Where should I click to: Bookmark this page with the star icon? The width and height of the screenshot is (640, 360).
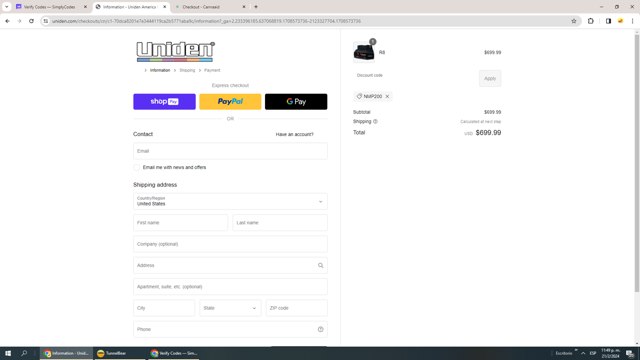[x=573, y=21]
